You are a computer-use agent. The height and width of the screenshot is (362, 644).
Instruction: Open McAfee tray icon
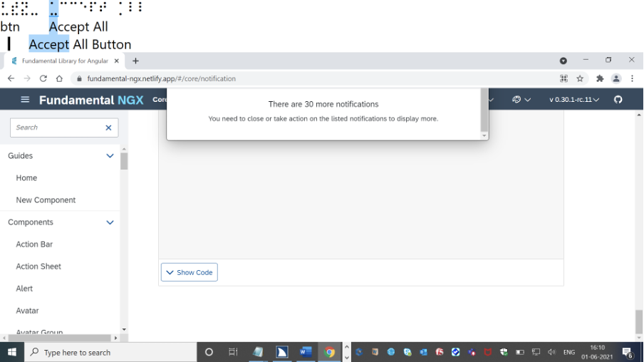click(x=488, y=352)
